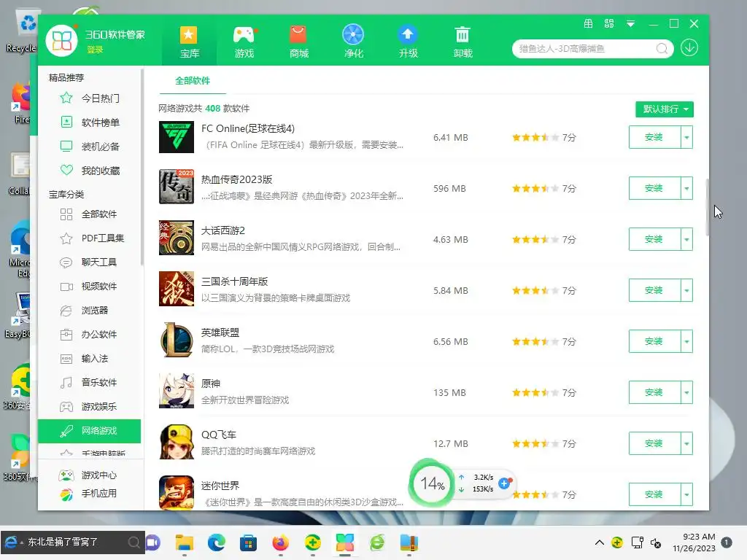Select 装机必备 in the sidebar
The width and height of the screenshot is (747, 560).
pyautogui.click(x=90, y=146)
